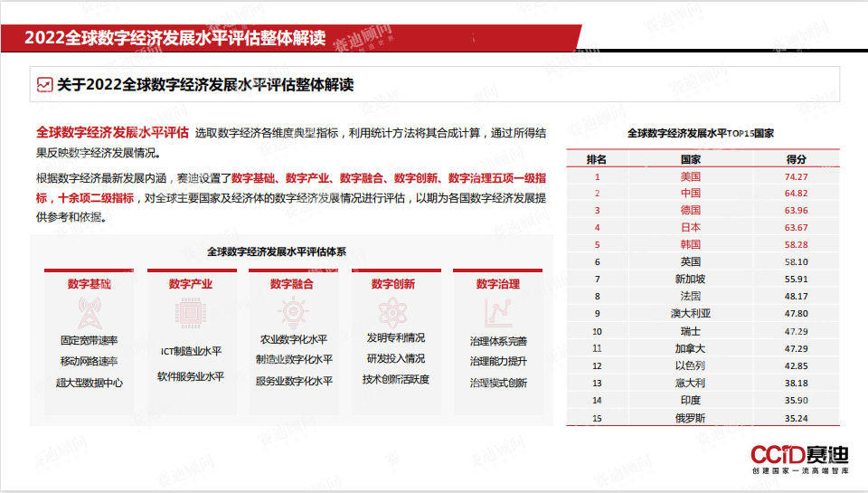Viewport: 868px width, 493px height.
Task: Select the lightbulb icon under 数字融合
Action: tap(293, 312)
